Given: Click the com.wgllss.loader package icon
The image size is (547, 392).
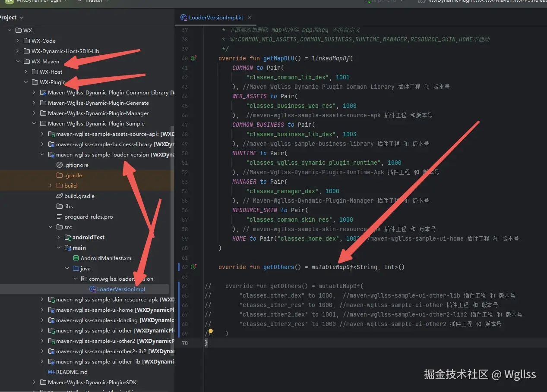Looking at the screenshot, I should tap(84, 279).
